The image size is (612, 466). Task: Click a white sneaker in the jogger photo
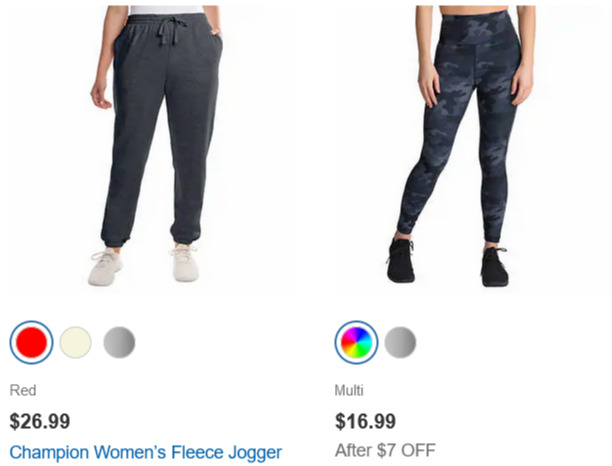[105, 267]
